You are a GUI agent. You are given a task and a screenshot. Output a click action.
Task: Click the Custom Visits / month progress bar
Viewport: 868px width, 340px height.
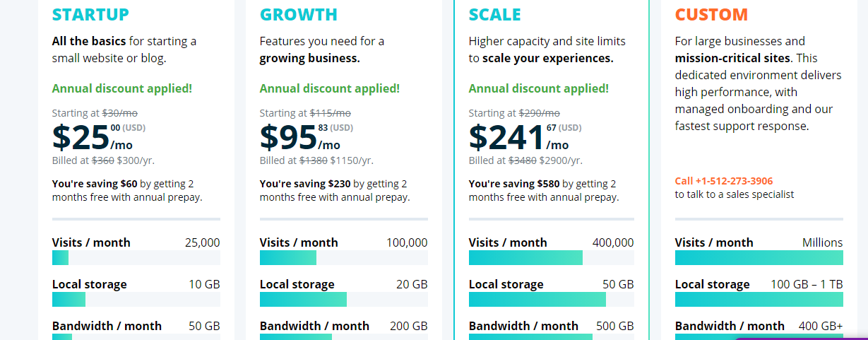pyautogui.click(x=759, y=257)
